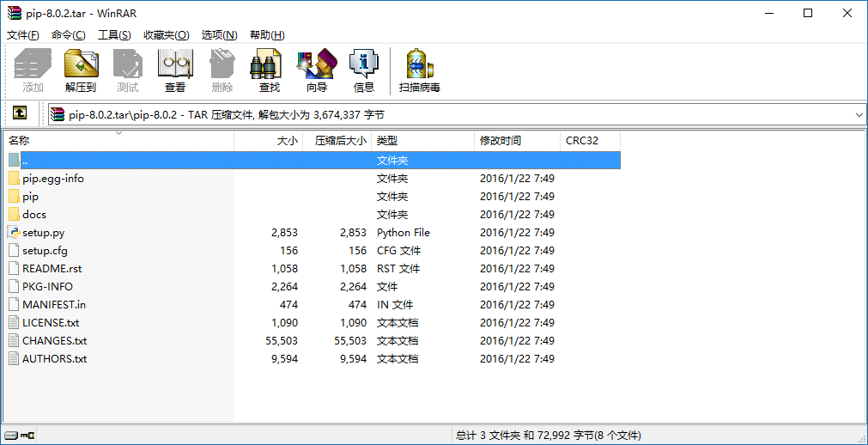Select the PKG-INFO file icon
868x445 pixels.
pos(15,287)
